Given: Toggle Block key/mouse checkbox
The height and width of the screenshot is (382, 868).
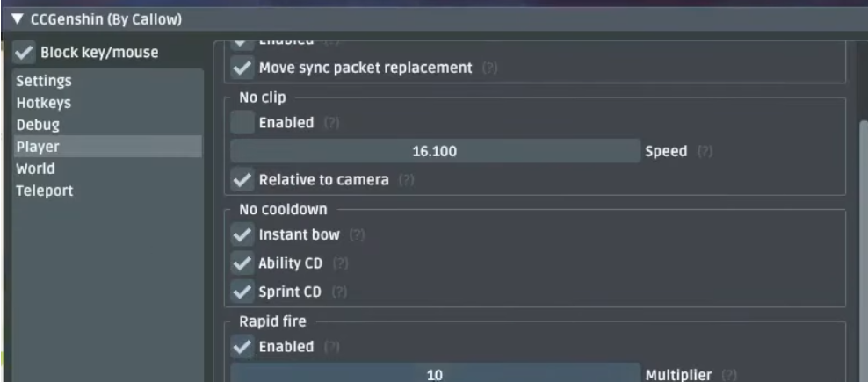Looking at the screenshot, I should 24,53.
